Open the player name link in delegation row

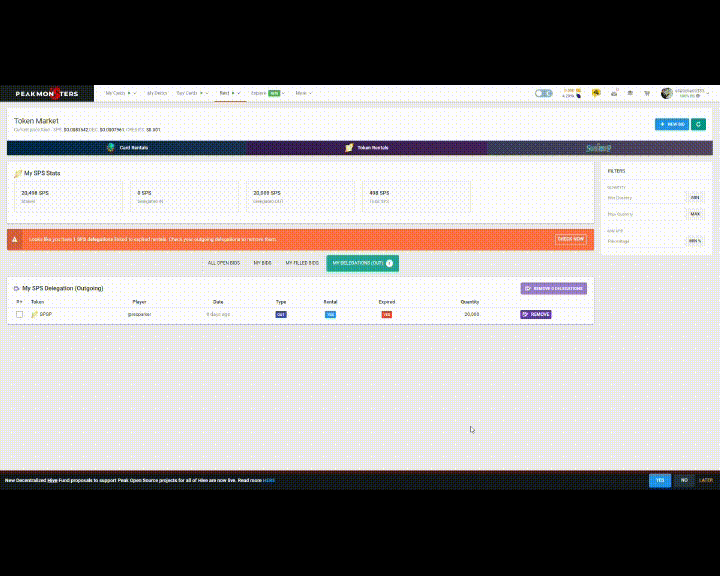tap(139, 315)
